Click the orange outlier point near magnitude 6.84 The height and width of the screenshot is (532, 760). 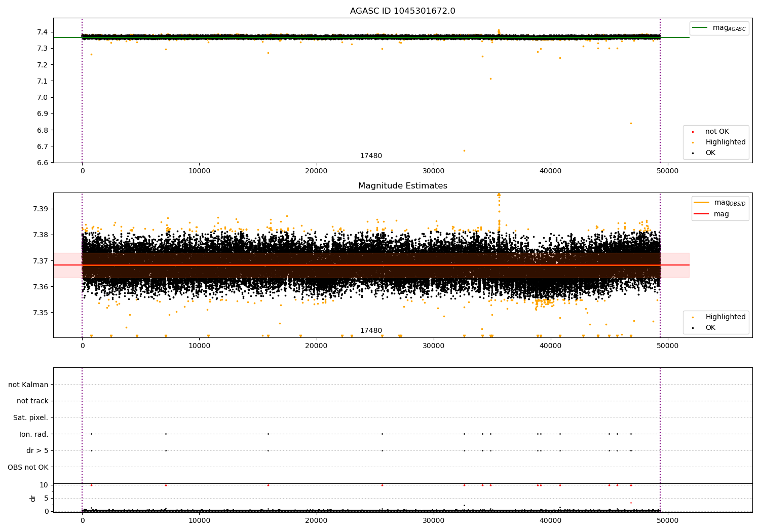tap(631, 123)
